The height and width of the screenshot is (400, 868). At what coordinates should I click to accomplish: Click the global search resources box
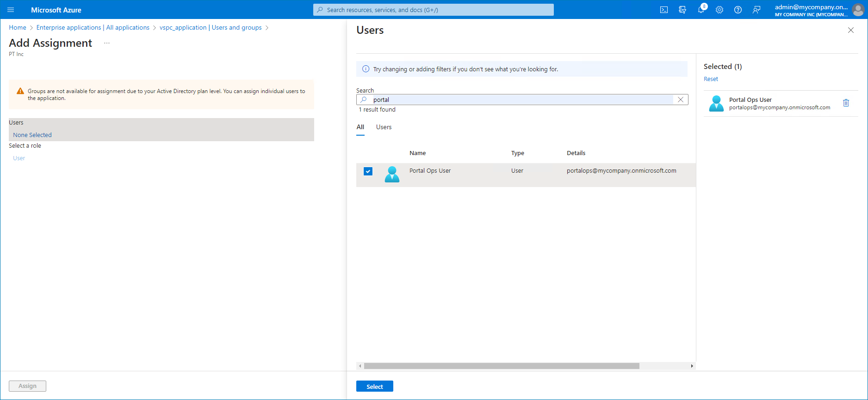pos(434,10)
